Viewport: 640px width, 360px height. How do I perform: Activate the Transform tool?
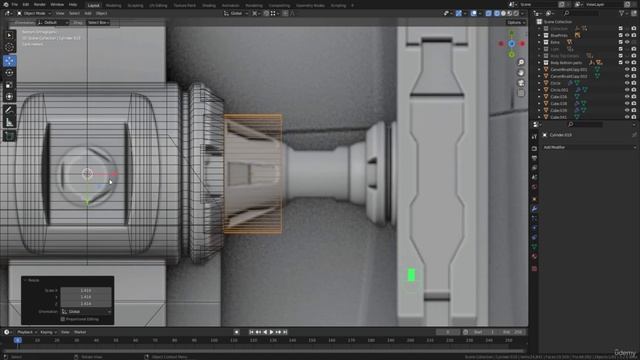click(x=9, y=97)
